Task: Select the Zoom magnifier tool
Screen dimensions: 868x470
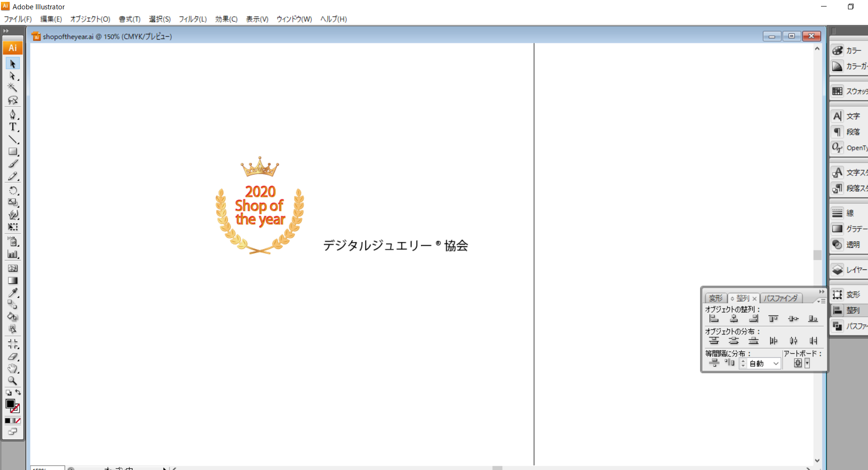Action: [x=13, y=381]
